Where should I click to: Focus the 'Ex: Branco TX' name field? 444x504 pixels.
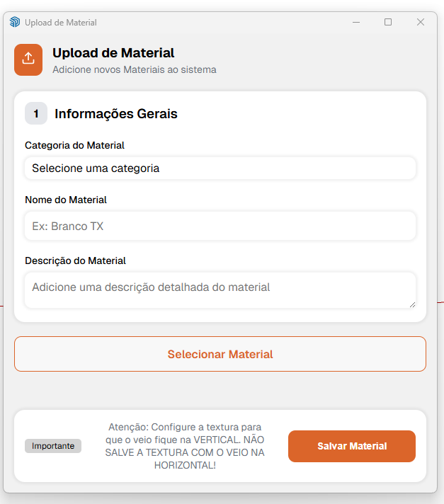(220, 227)
